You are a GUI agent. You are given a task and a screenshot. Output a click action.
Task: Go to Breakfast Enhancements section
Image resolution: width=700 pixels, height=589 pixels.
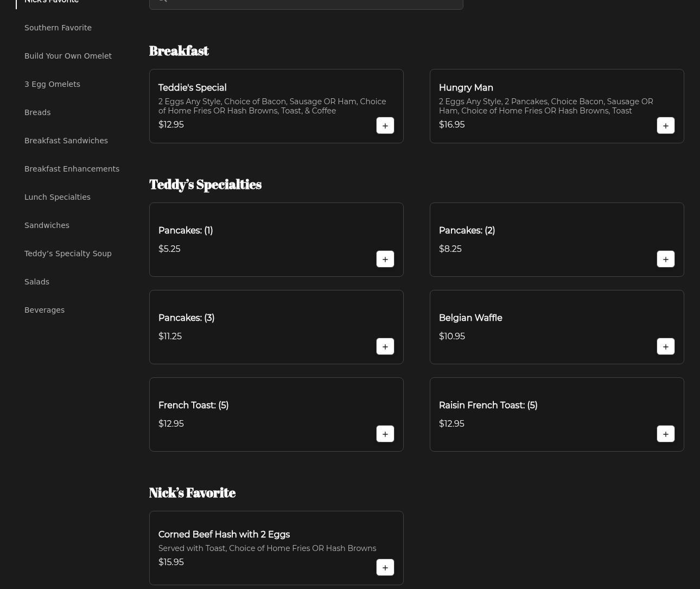[72, 169]
